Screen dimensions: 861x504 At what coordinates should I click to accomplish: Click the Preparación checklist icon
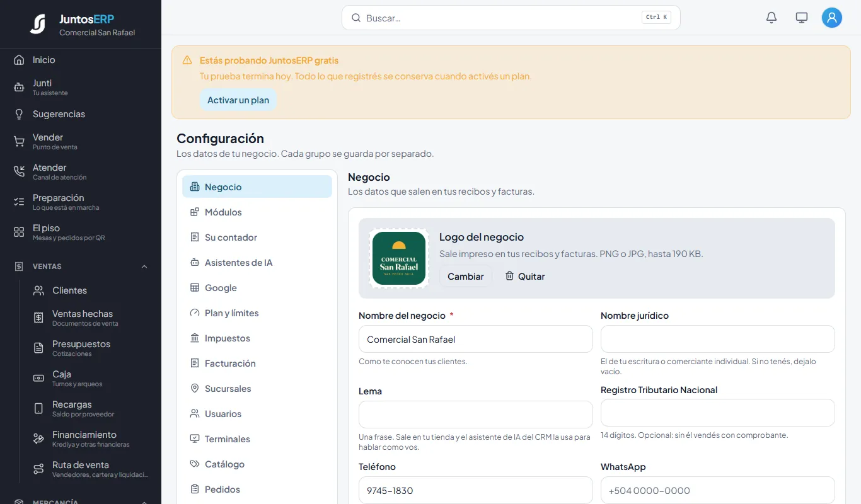[x=19, y=202]
